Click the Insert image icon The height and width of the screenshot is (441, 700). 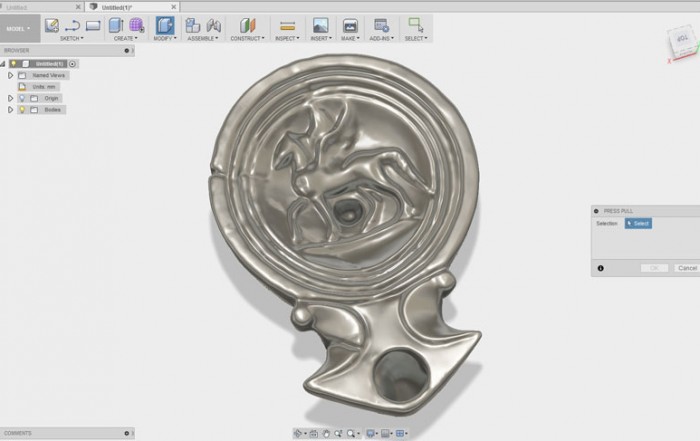[x=320, y=25]
